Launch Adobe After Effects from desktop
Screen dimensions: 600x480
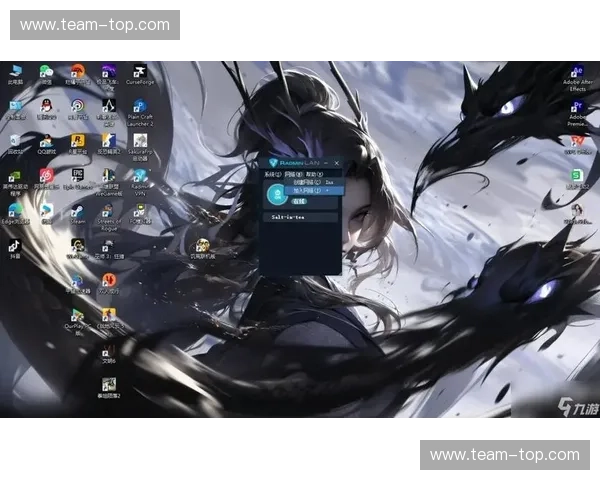pyautogui.click(x=577, y=73)
